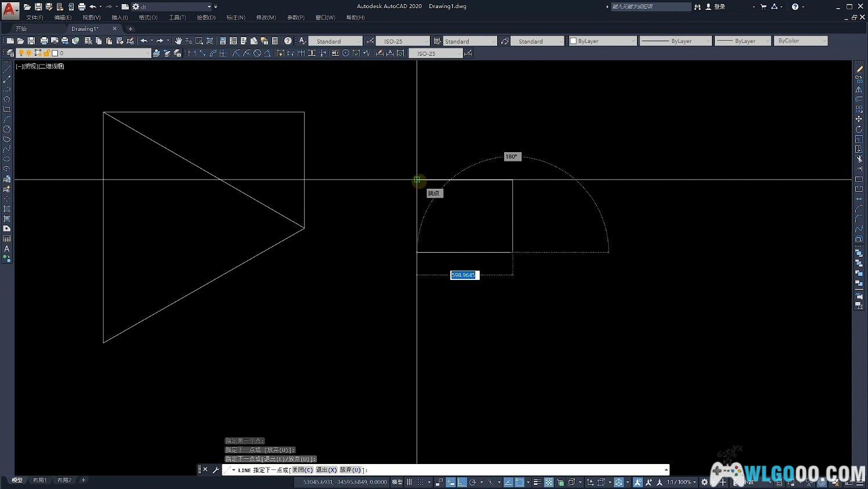Click the 放弃(U) option in command line
The image size is (868, 489).
350,470
